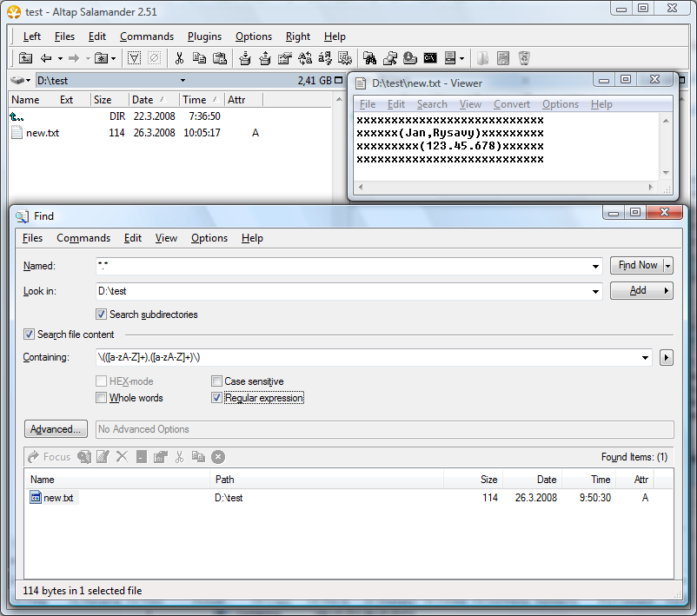Click the Add button
Viewport: 697px width, 616px height.
(x=641, y=291)
